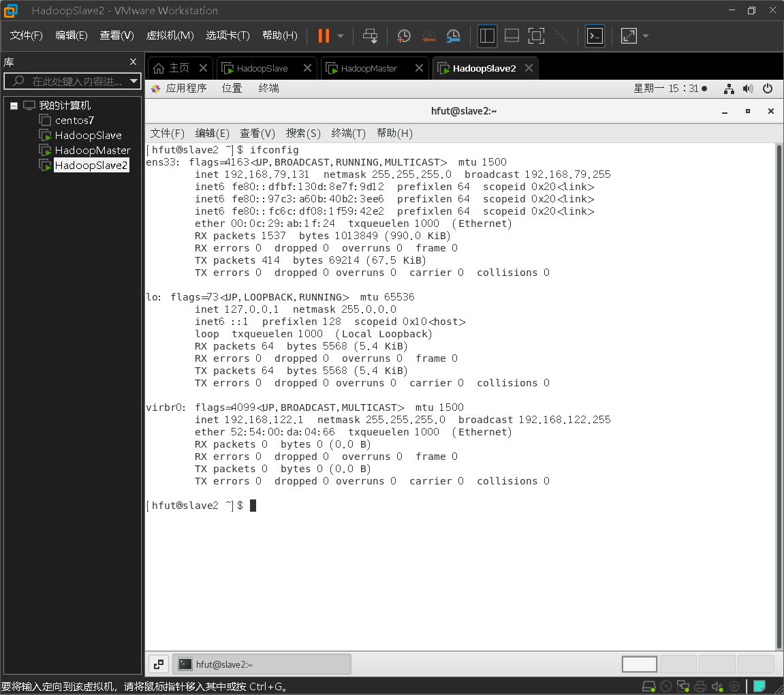Select HadoopSlave2 in the library tree

click(91, 166)
